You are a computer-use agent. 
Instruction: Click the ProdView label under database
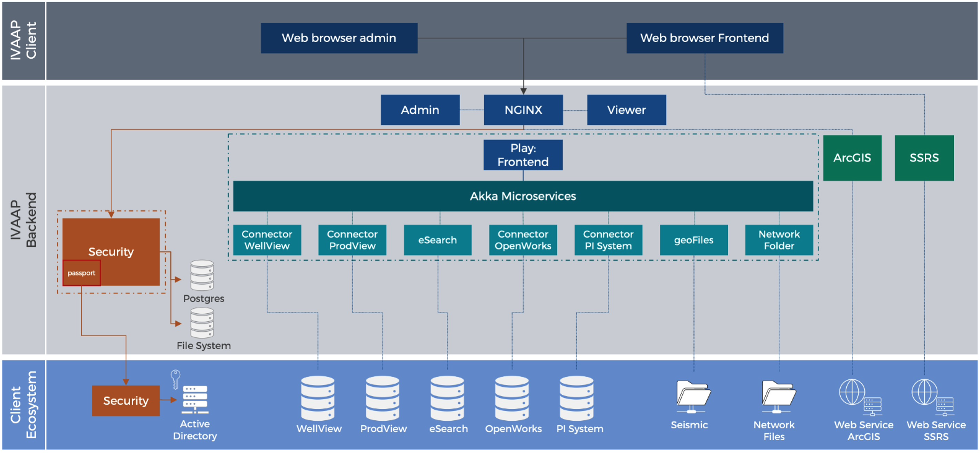(383, 429)
